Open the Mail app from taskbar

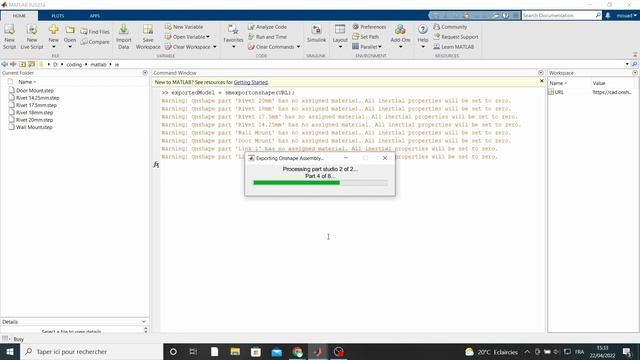277,351
